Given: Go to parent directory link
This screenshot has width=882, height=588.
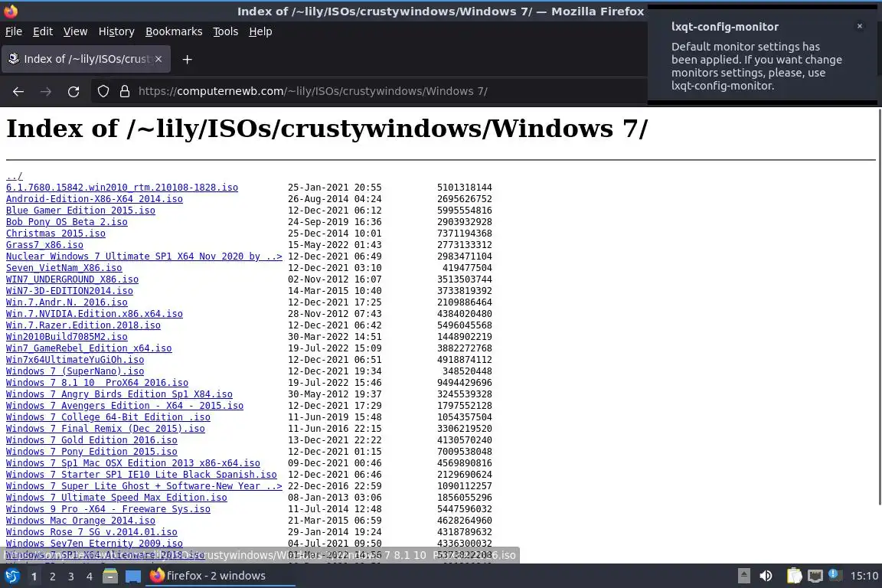Looking at the screenshot, I should point(14,176).
